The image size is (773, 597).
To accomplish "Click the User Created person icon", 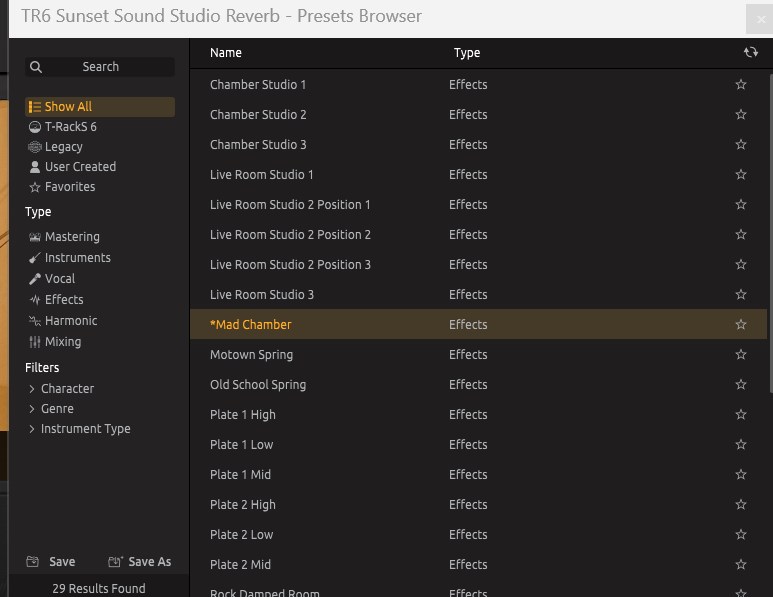I will pos(35,167).
